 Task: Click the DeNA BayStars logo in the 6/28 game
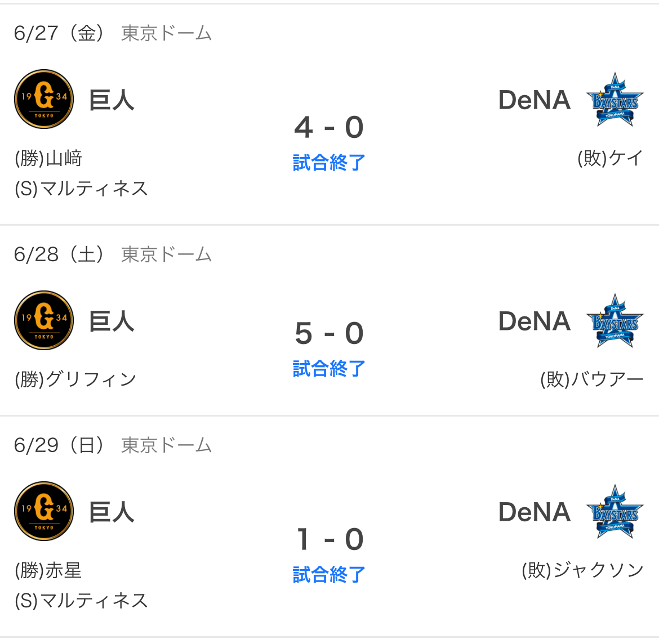coord(615,320)
